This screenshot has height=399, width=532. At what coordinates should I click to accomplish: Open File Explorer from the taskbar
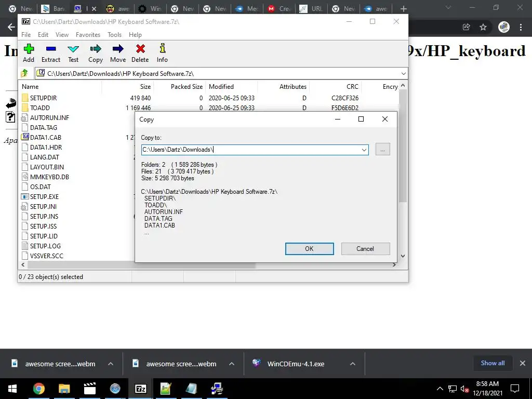tap(64, 389)
